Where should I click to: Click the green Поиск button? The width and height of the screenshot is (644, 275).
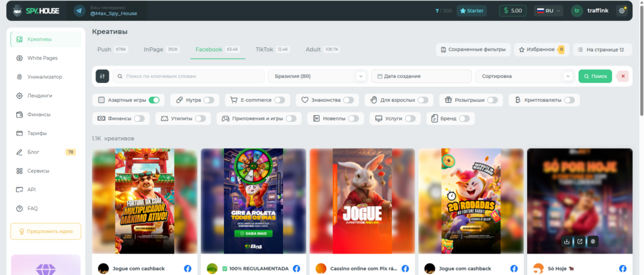click(x=595, y=76)
